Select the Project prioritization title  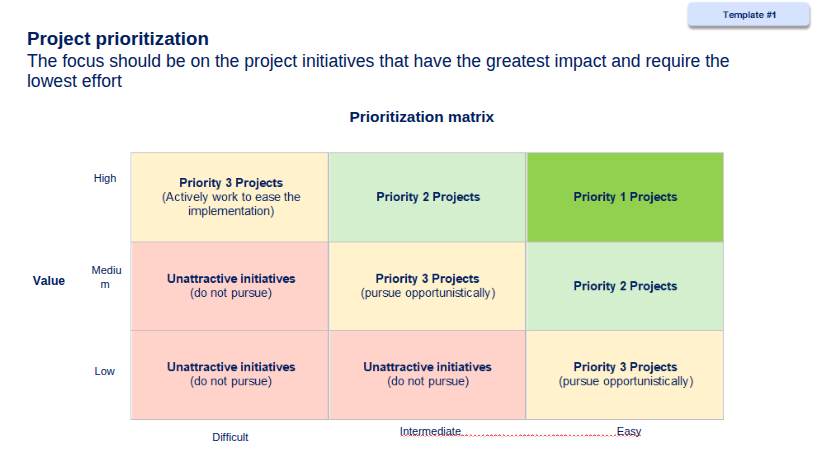tap(118, 39)
